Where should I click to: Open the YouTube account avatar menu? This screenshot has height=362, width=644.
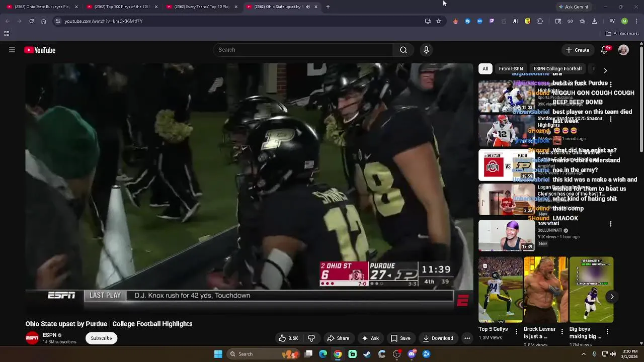(x=623, y=50)
